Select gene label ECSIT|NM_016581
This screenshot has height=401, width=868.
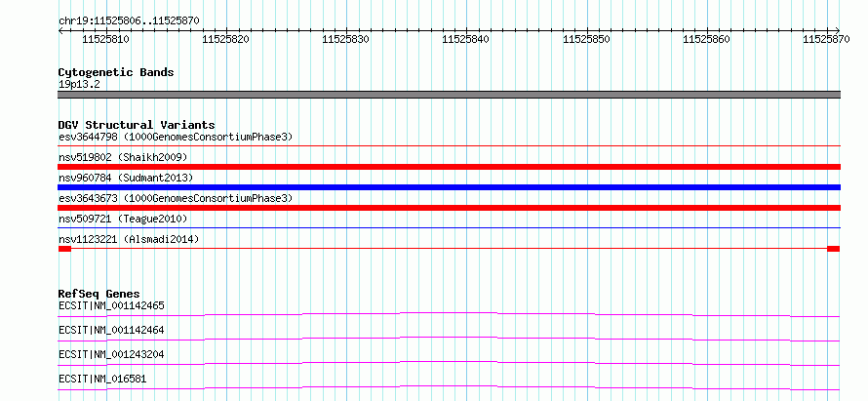(x=103, y=379)
